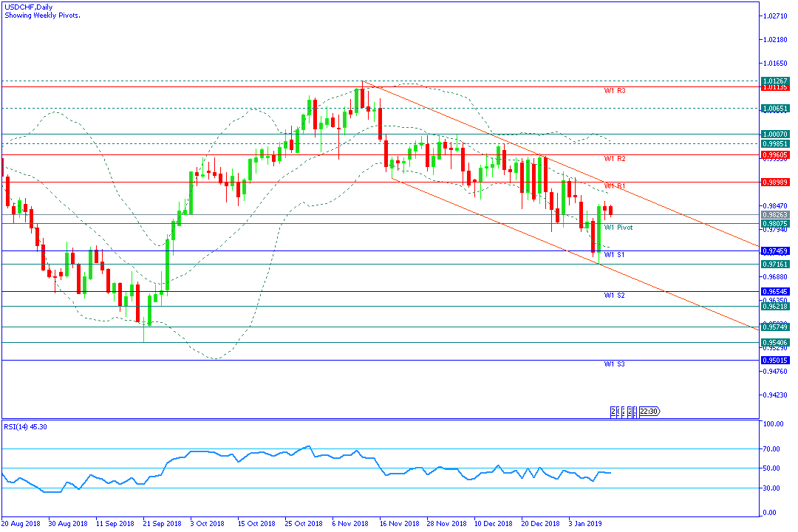Click the 1.01135 red price tag

click(775, 88)
